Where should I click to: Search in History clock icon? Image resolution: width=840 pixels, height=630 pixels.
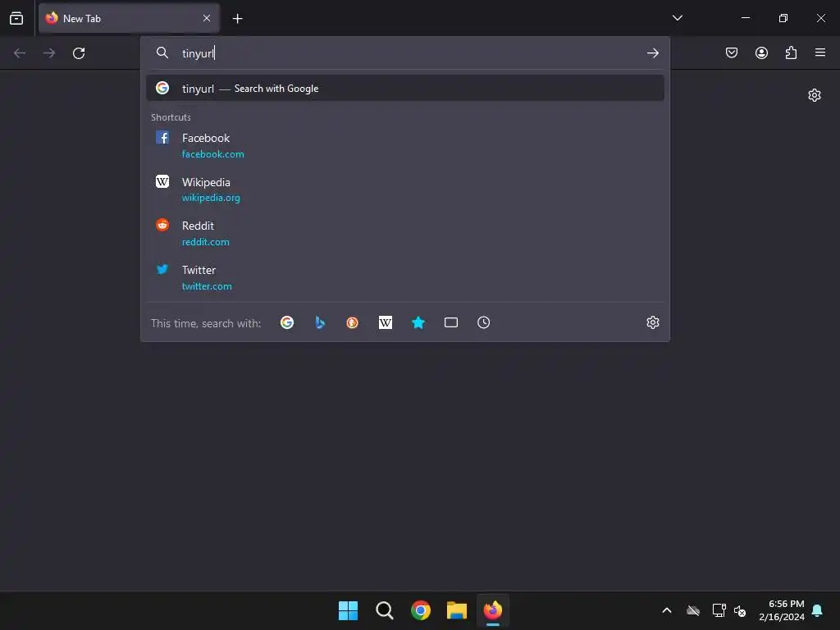(484, 322)
